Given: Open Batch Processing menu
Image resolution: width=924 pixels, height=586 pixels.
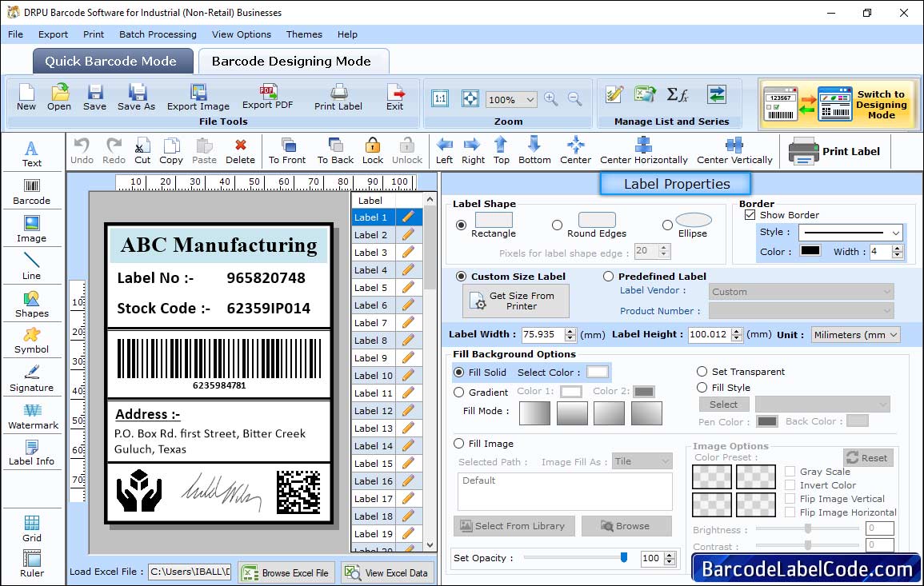Looking at the screenshot, I should pyautogui.click(x=158, y=34).
